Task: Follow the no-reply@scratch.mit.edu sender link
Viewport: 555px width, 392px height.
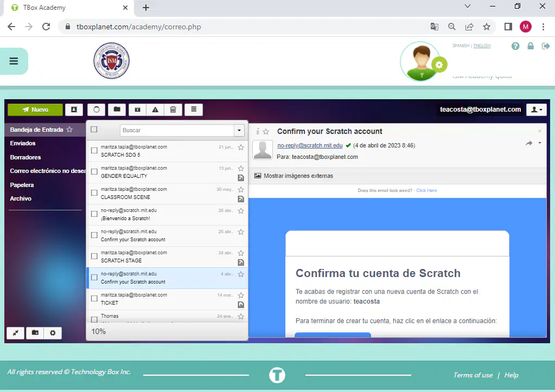Action: pos(310,145)
